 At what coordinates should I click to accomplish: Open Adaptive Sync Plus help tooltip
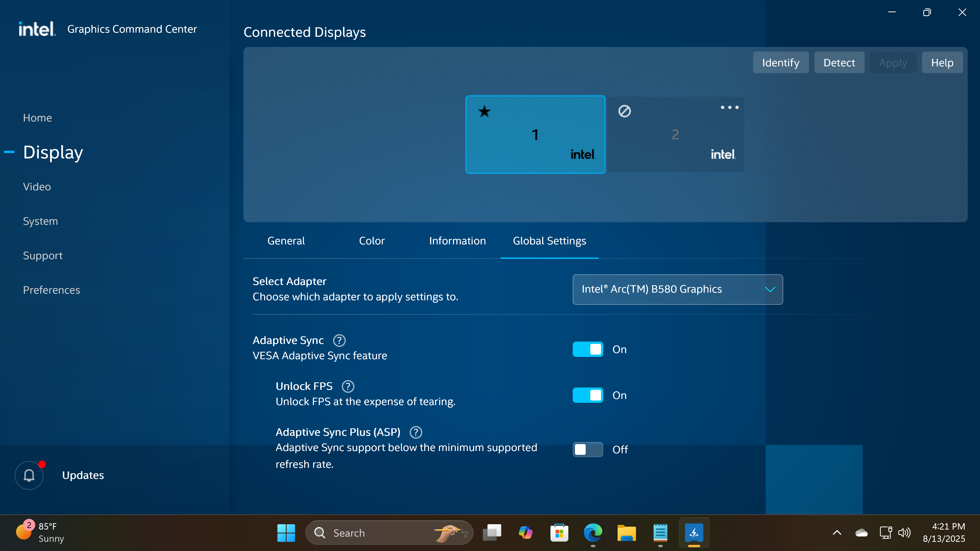(x=416, y=432)
